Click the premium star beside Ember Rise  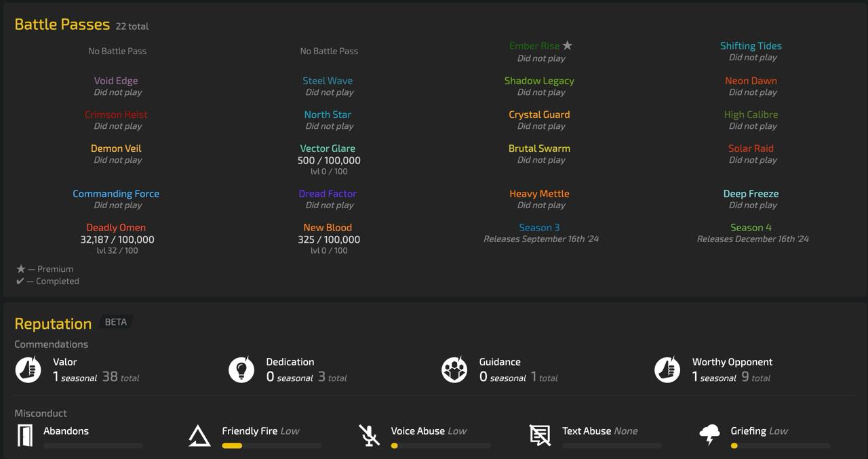(568, 45)
